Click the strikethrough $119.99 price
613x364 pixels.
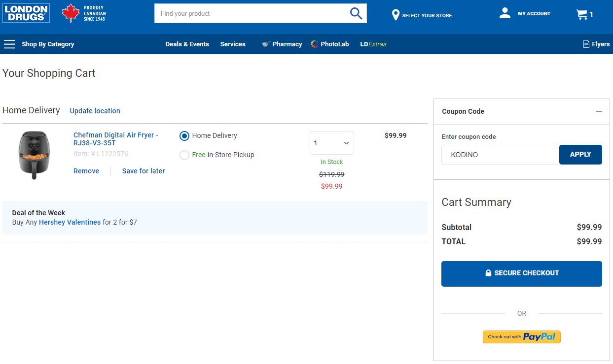pos(332,174)
